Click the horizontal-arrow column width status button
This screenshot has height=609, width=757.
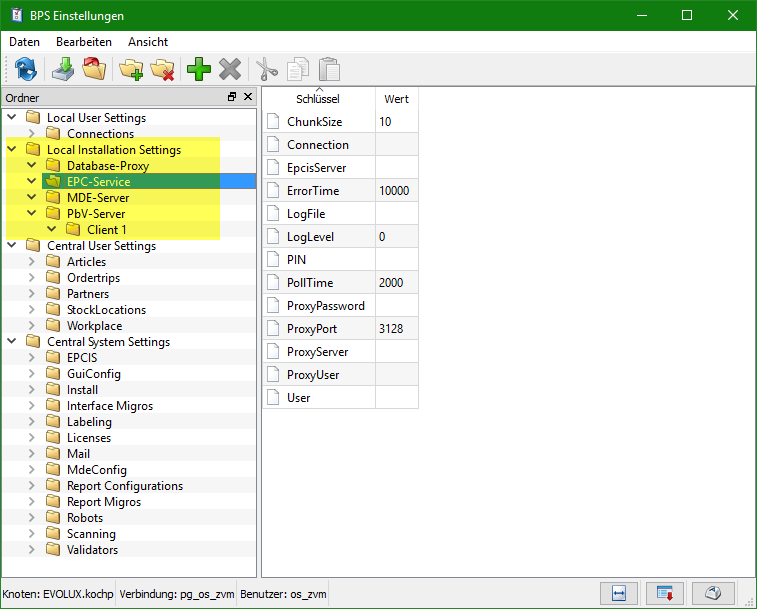[x=618, y=593]
